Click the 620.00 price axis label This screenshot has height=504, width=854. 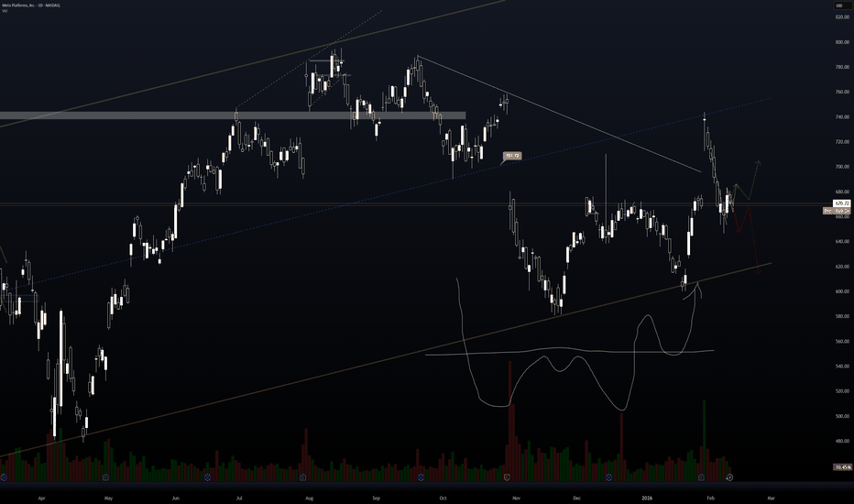click(x=842, y=267)
